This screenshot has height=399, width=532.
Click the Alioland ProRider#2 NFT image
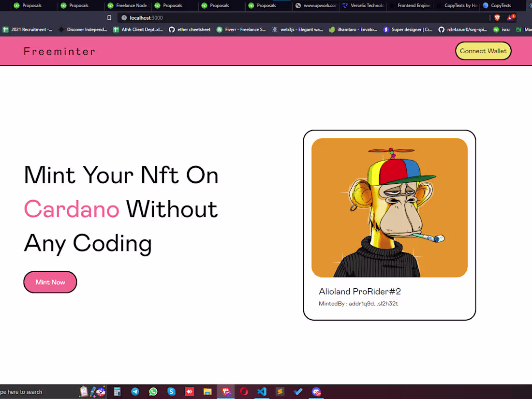pos(389,207)
